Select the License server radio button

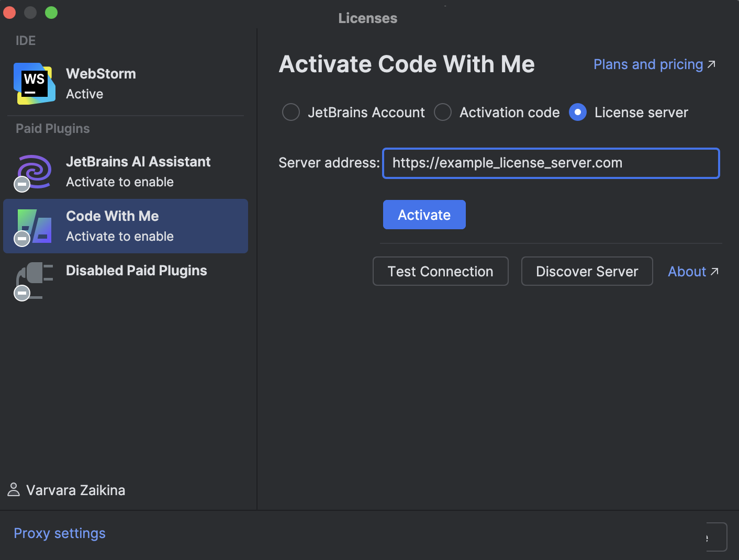tap(577, 112)
